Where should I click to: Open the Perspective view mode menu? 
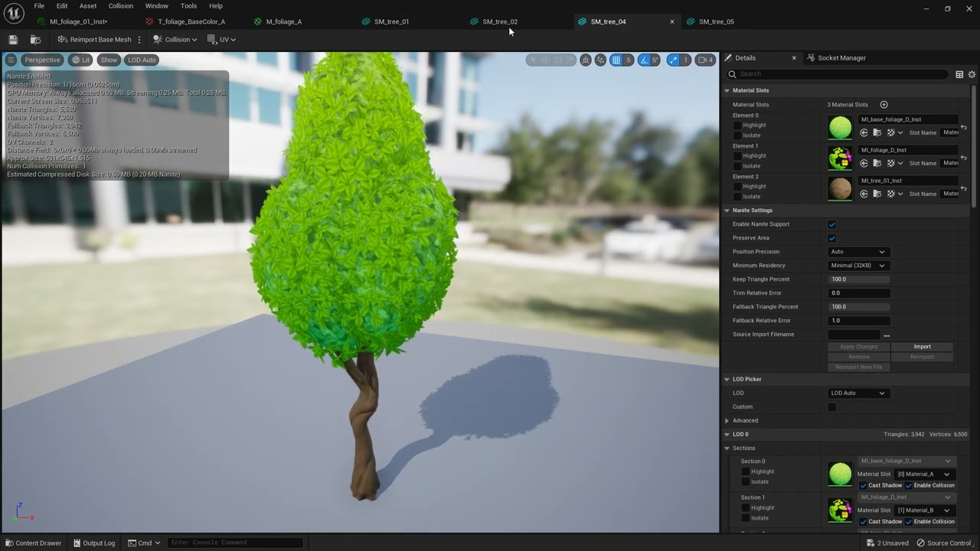click(42, 60)
